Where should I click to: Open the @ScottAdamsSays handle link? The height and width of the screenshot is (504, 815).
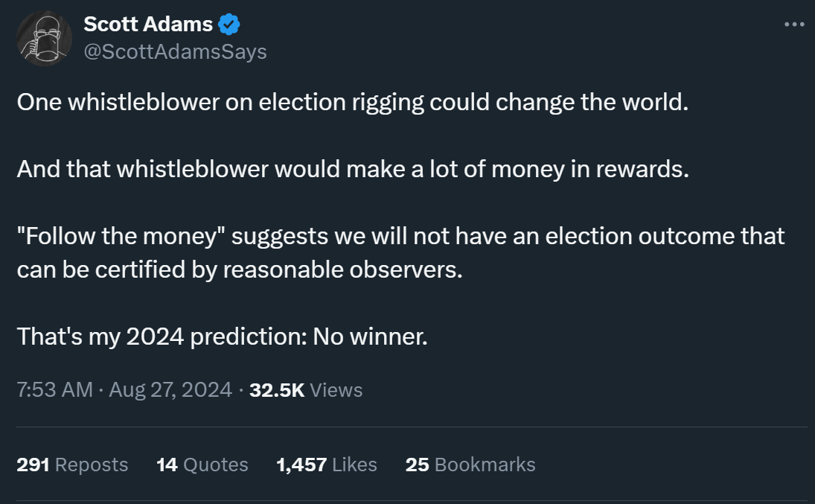click(x=175, y=51)
